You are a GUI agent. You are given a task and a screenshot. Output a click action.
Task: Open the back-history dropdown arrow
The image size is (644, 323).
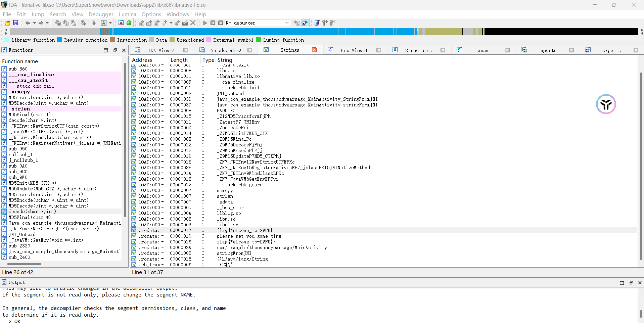[34, 23]
